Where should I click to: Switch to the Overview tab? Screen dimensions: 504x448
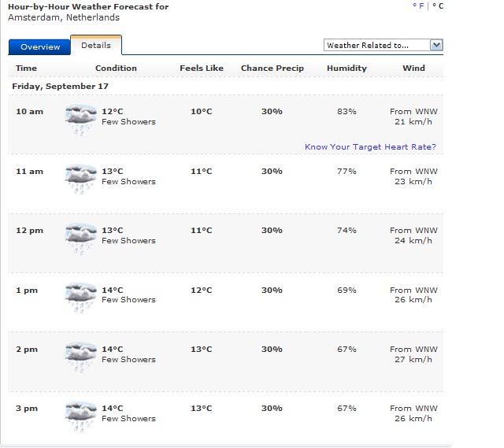[40, 47]
